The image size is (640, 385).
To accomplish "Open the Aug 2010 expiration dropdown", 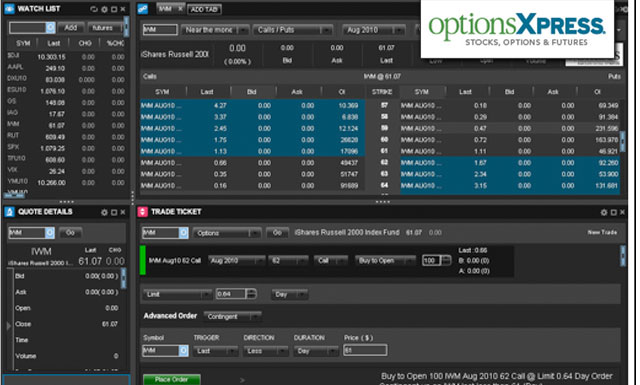I will (x=373, y=30).
